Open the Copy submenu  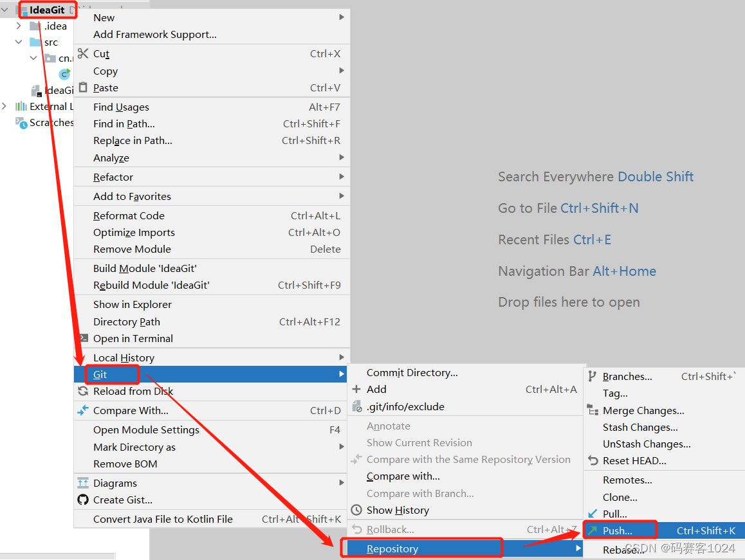pos(212,71)
